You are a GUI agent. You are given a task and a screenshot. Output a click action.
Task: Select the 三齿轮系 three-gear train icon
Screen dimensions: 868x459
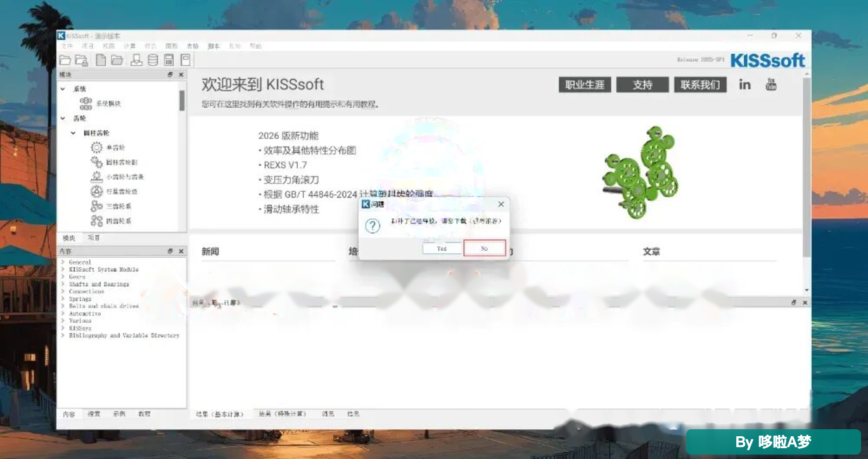coord(96,206)
